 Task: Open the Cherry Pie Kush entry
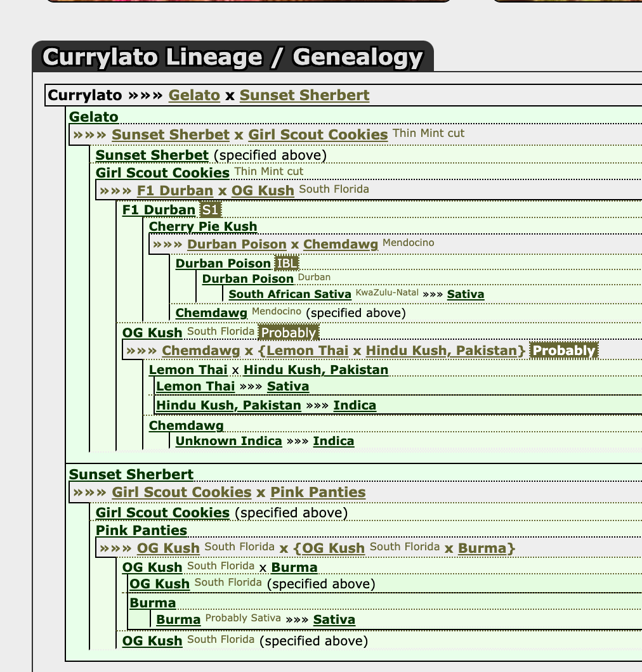(203, 227)
